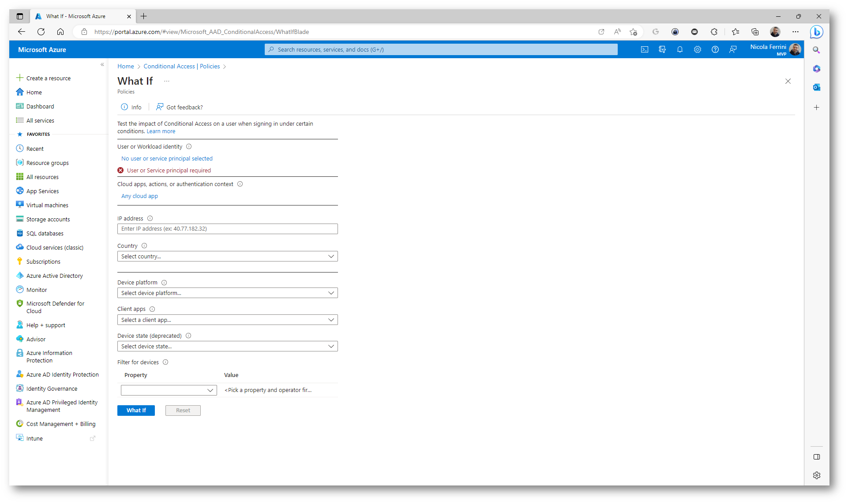Viewport: 848px width, 504px height.
Task: Open Bing sidebar icon in Edge
Action: [816, 32]
